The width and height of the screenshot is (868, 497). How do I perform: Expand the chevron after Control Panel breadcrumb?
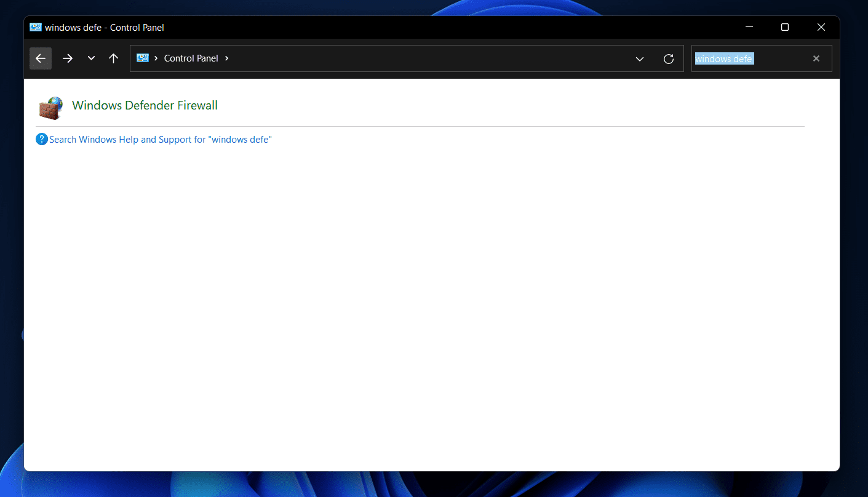(x=227, y=58)
